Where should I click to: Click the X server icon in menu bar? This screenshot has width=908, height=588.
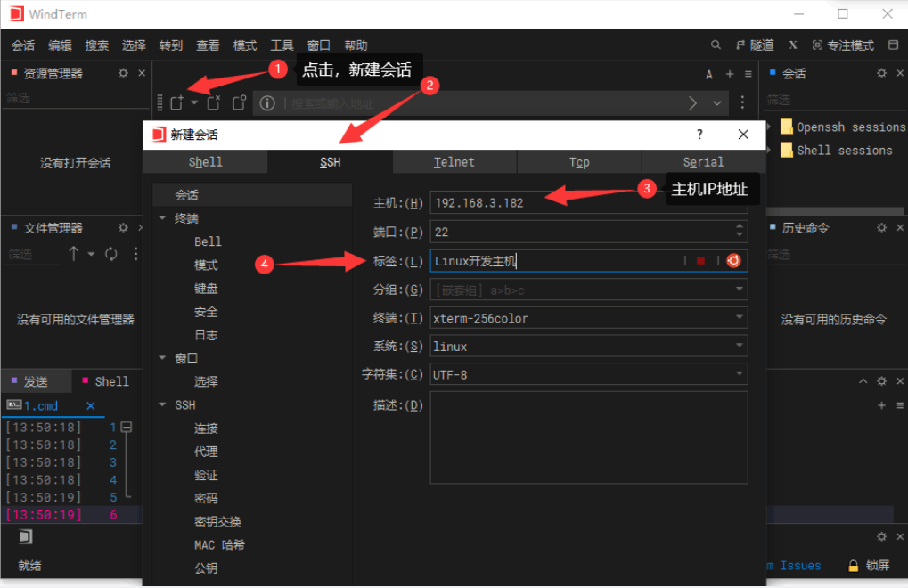tap(793, 45)
